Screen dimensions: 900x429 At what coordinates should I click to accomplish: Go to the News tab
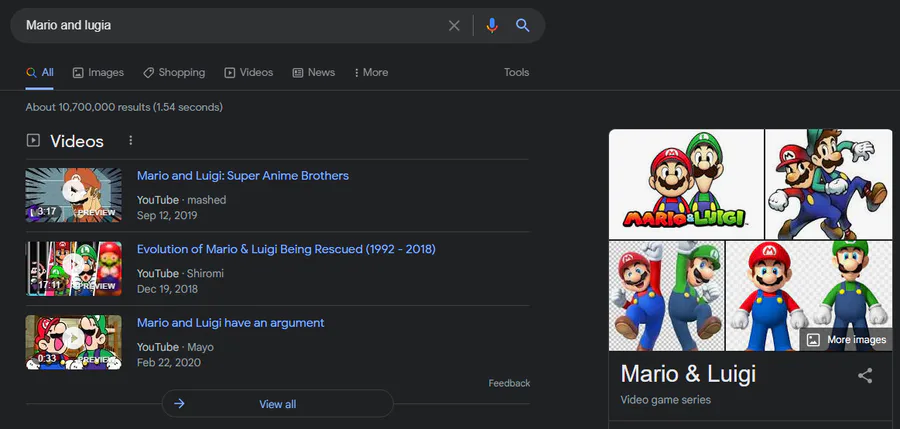point(313,72)
